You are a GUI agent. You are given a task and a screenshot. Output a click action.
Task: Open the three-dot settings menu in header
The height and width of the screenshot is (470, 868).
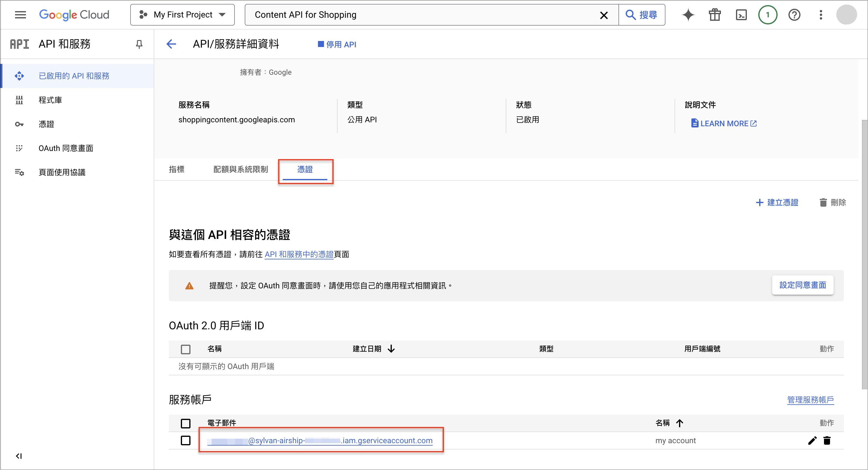point(821,15)
